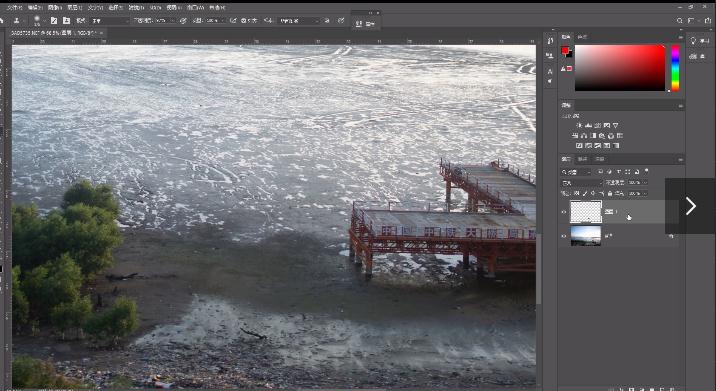This screenshot has height=391, width=716.
Task: Select the hue spectrum slider bar
Action: 675,68
